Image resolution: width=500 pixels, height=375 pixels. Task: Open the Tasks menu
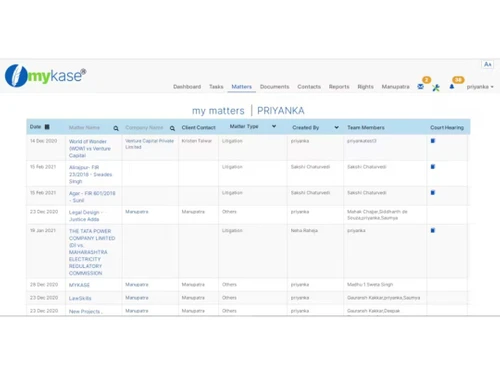click(216, 87)
